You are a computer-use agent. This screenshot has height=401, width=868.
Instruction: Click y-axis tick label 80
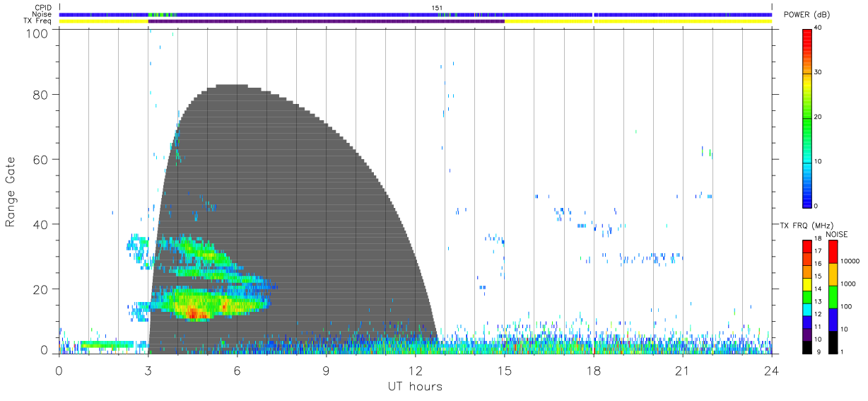41,95
